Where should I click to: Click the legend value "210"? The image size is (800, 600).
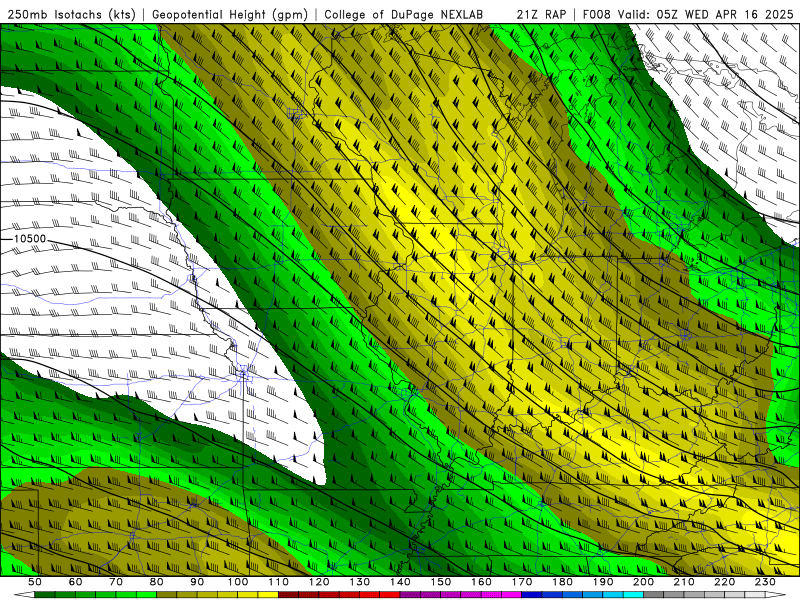[x=684, y=582]
